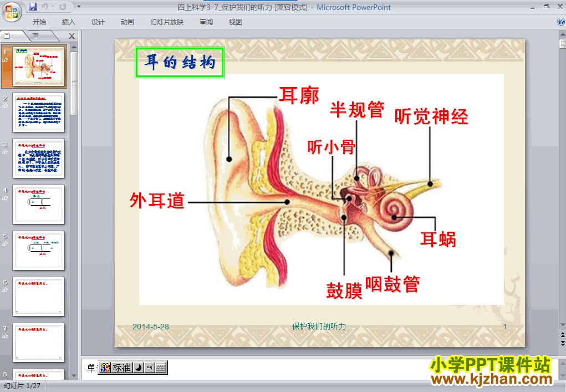Screen dimensions: 566x392
Task: Open the 审阅 ribbon tab
Action: click(206, 22)
